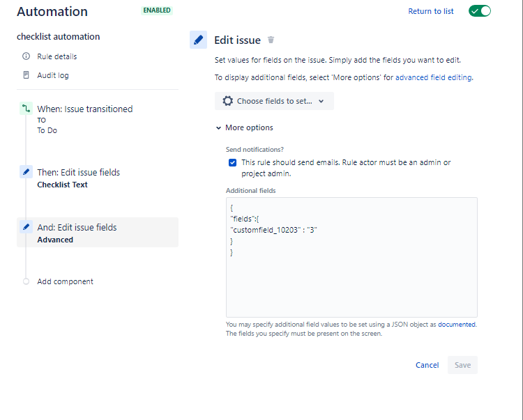Click inside the Additional fields JSON box
Screen dimensions: 523x420
(x=351, y=257)
